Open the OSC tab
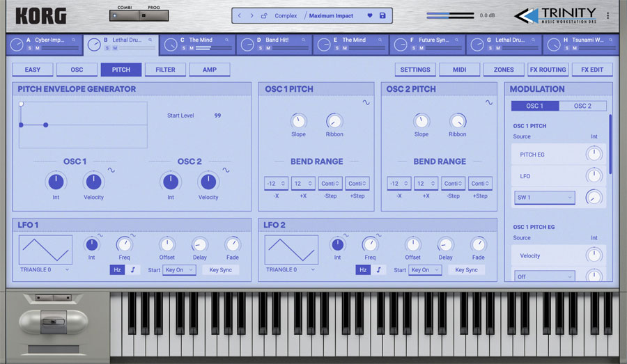 pyautogui.click(x=77, y=70)
